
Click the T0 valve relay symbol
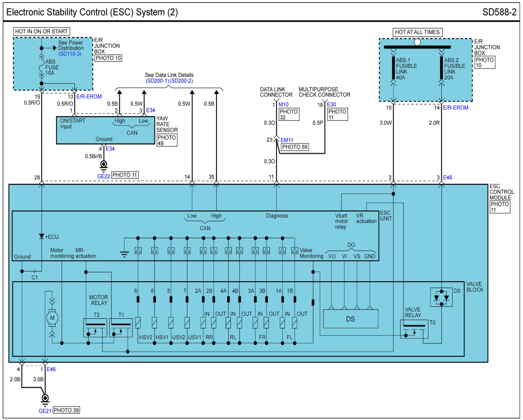(x=414, y=329)
